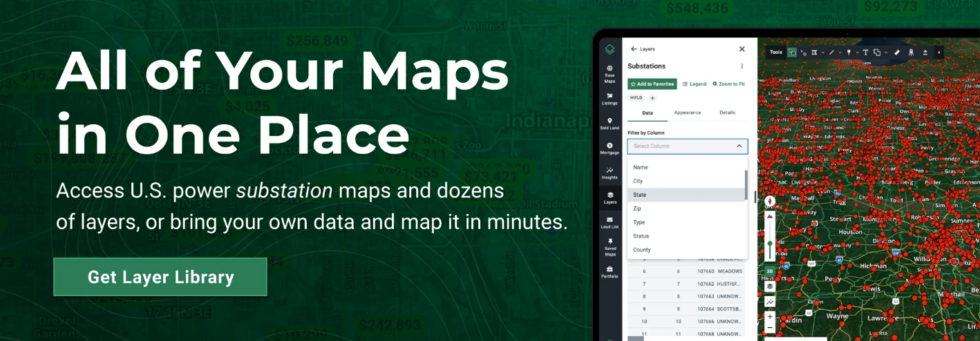Image resolution: width=980 pixels, height=341 pixels.
Task: Collapse the map tools toolbar arrow
Action: click(x=939, y=52)
